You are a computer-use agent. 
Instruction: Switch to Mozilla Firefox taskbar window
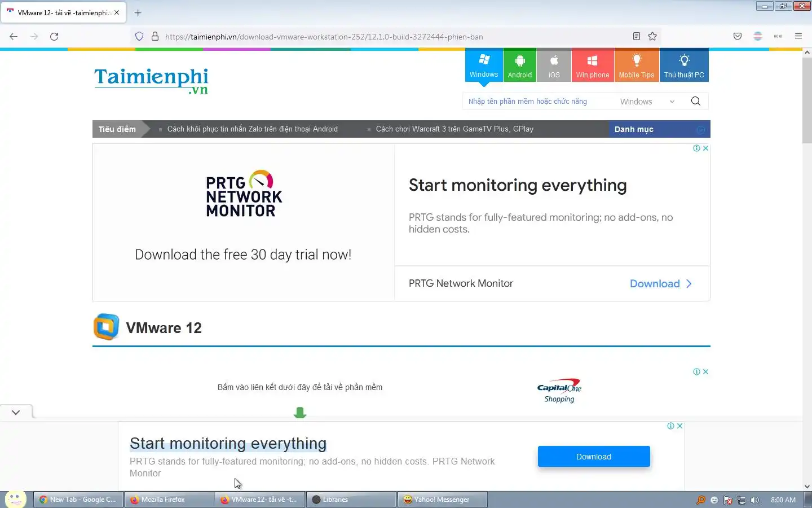coord(169,500)
